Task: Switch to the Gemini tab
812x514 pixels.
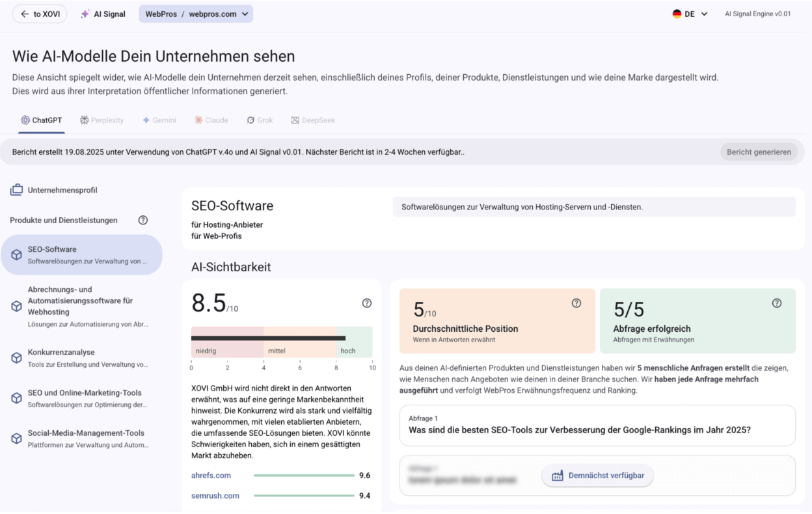Action: pos(159,120)
